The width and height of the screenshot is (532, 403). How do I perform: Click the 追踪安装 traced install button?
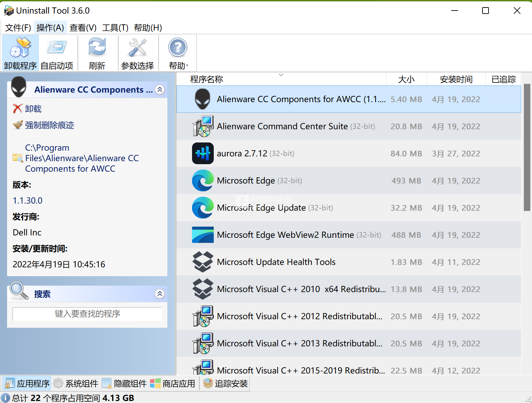point(226,384)
